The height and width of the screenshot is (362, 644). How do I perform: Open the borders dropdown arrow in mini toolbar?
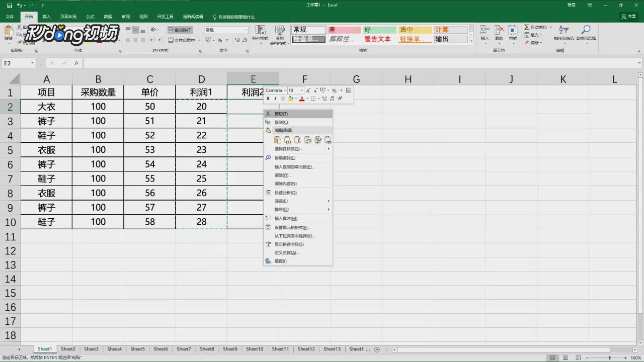[x=318, y=99]
